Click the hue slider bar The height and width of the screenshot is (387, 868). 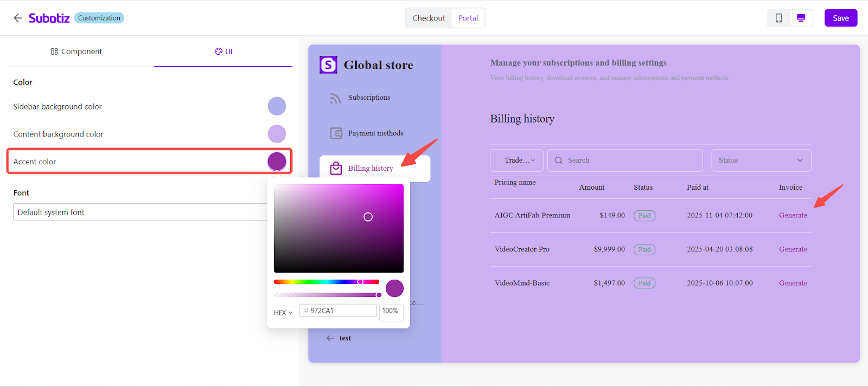tap(325, 282)
